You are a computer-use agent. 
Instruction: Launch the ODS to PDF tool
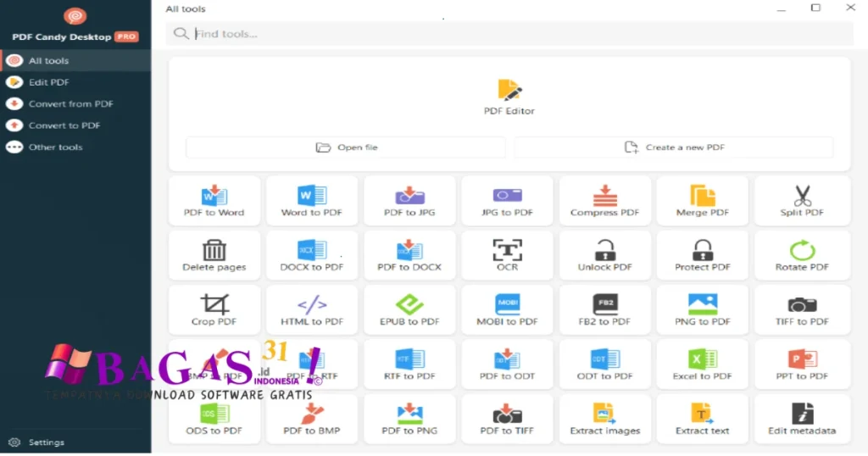pos(214,420)
